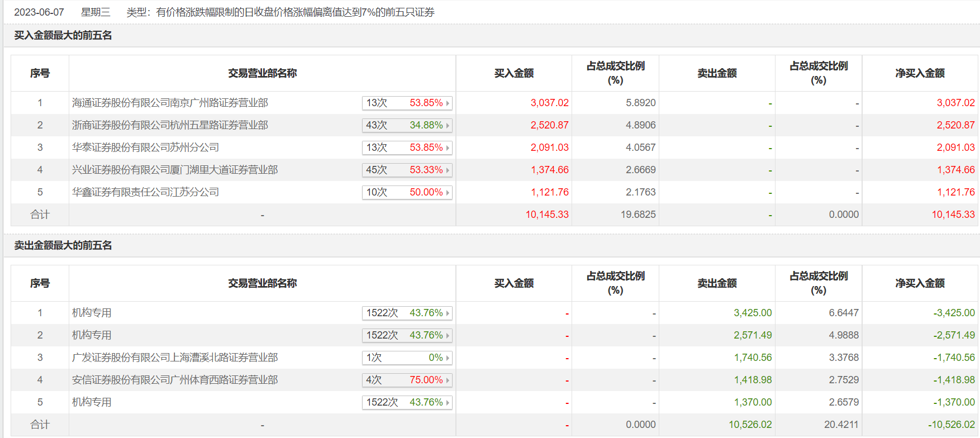Click the 华泰证券股份有限公司苏州分公司 link
Viewport: 980px width, 438px height.
pyautogui.click(x=145, y=147)
